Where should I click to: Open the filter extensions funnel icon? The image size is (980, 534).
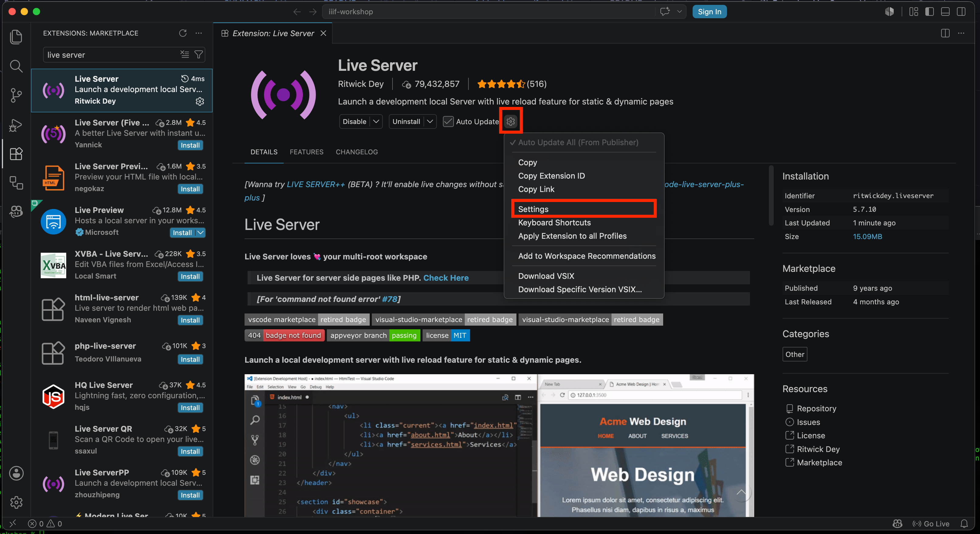[198, 54]
